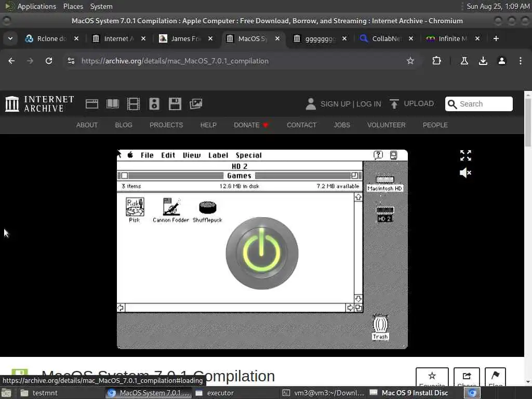532x399 pixels.
Task: Click the Games window zoom box
Action: coord(354,176)
